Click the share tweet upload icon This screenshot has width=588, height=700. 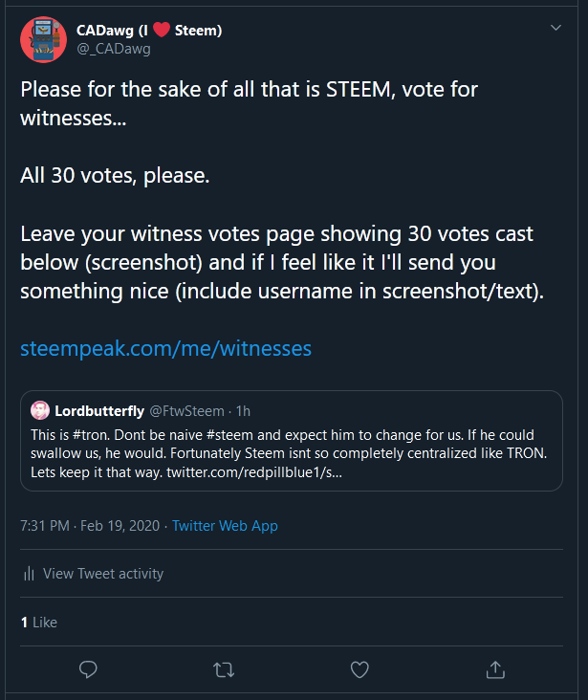click(x=495, y=668)
